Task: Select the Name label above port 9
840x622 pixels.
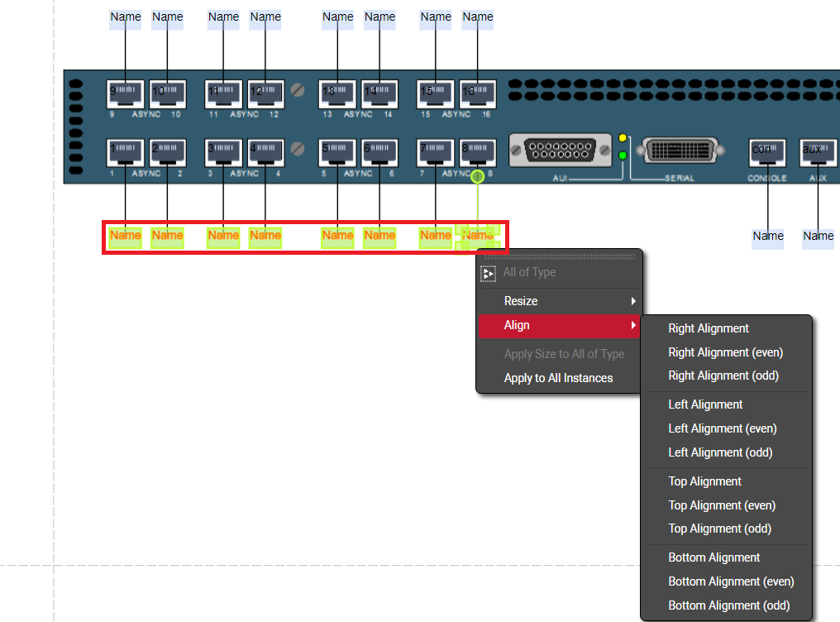Action: (126, 17)
